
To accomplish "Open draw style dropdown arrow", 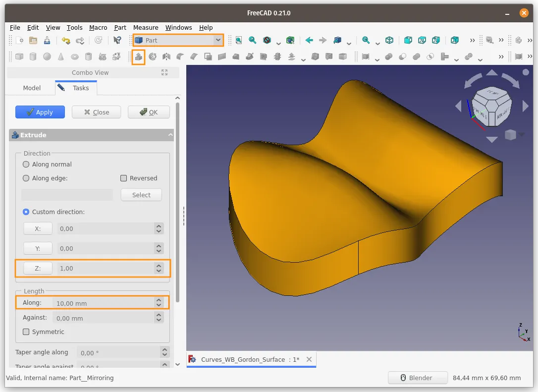I will 278,43.
